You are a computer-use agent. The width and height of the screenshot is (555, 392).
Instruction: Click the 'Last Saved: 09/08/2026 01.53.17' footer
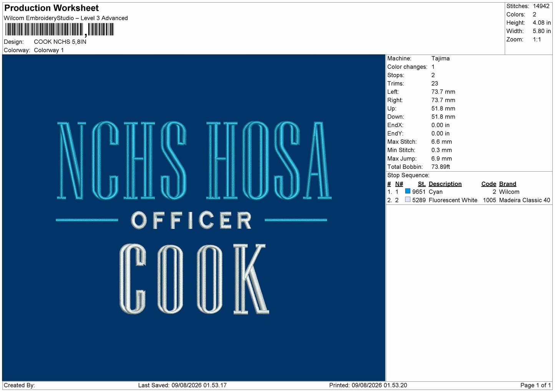[x=182, y=385]
